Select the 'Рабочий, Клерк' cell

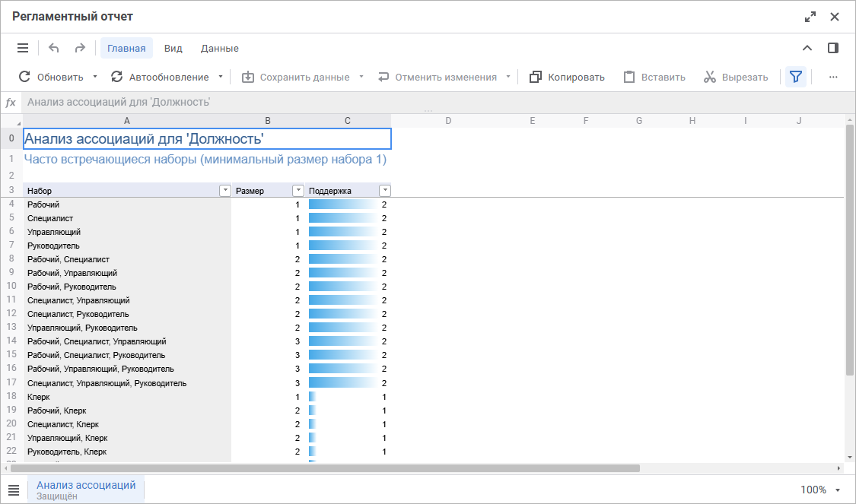[x=126, y=410]
